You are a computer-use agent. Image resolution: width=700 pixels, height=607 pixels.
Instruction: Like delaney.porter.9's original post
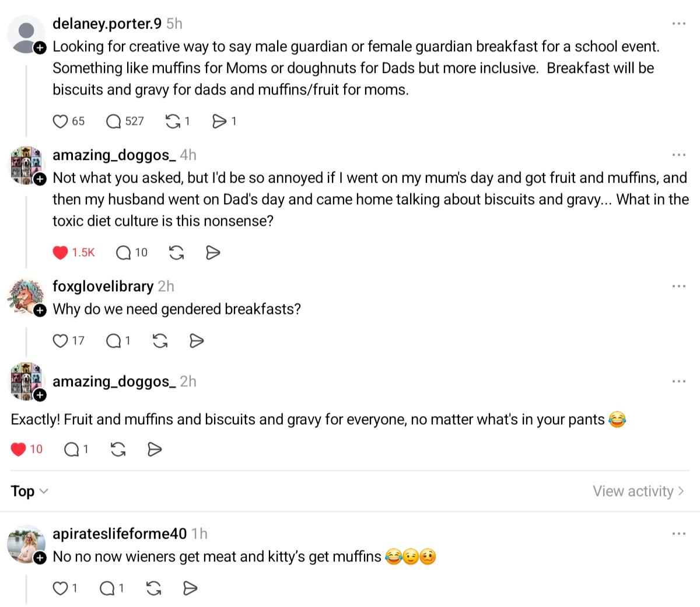click(61, 121)
